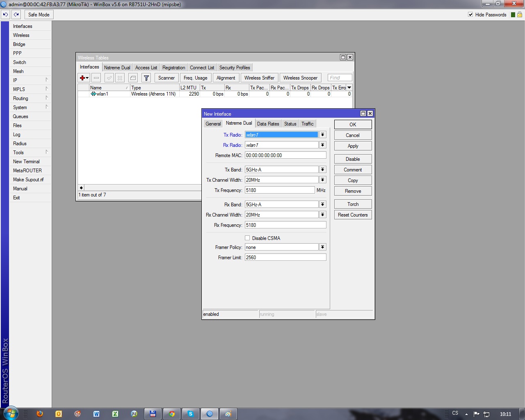
Task: Click the wlan1 interface icon in table
Action: click(93, 94)
